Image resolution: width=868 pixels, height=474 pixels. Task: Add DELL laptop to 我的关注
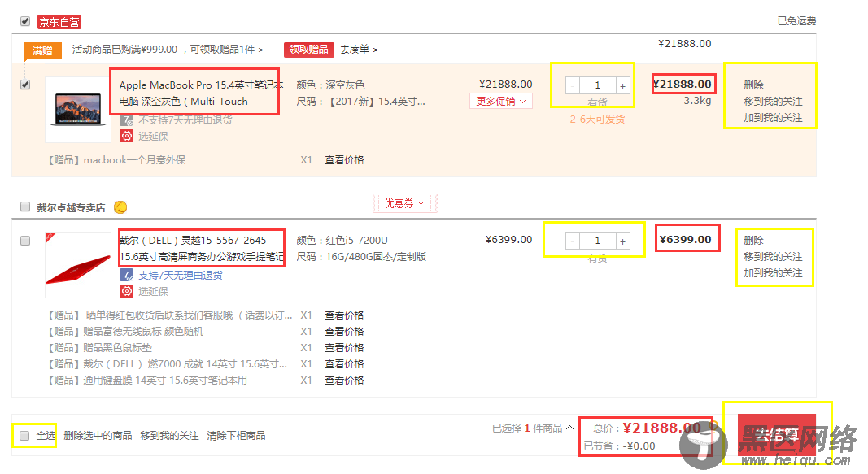[773, 273]
